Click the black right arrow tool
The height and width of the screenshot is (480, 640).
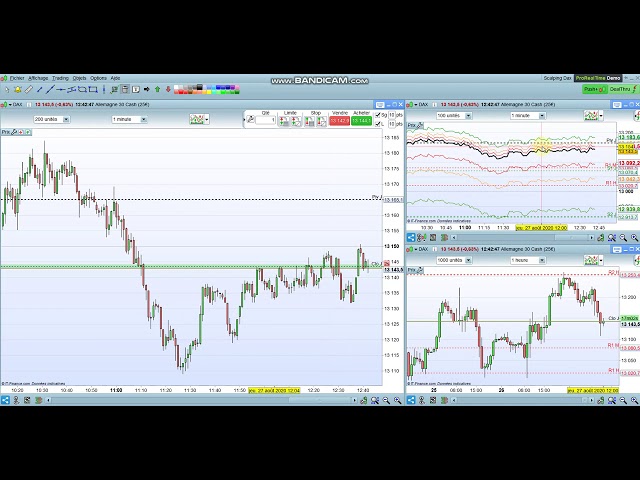point(147,89)
